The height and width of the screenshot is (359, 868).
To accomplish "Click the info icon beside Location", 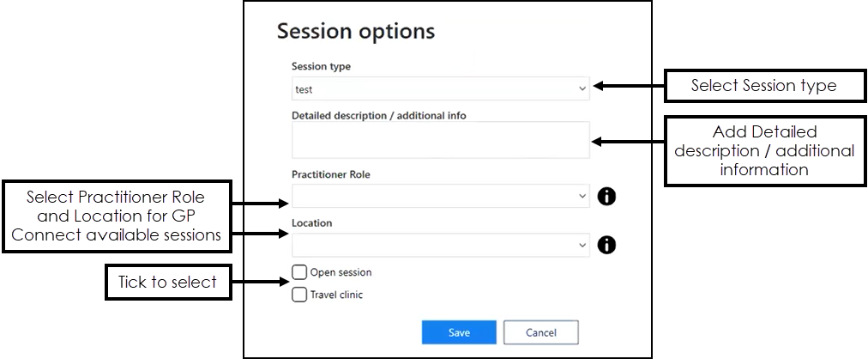I will 606,245.
